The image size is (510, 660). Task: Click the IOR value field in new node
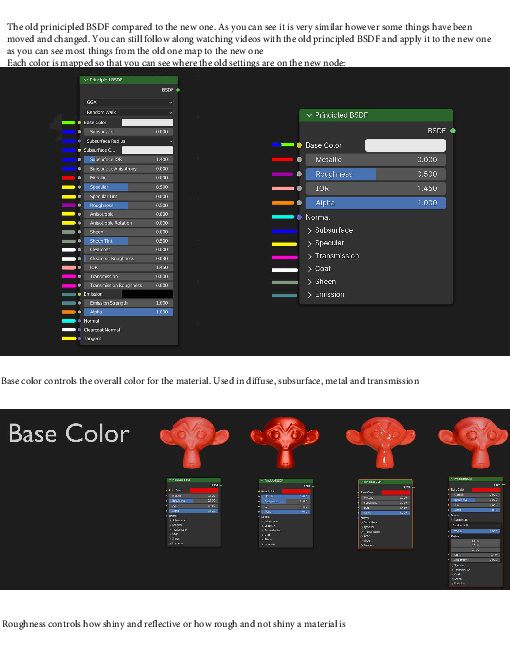(x=375, y=188)
